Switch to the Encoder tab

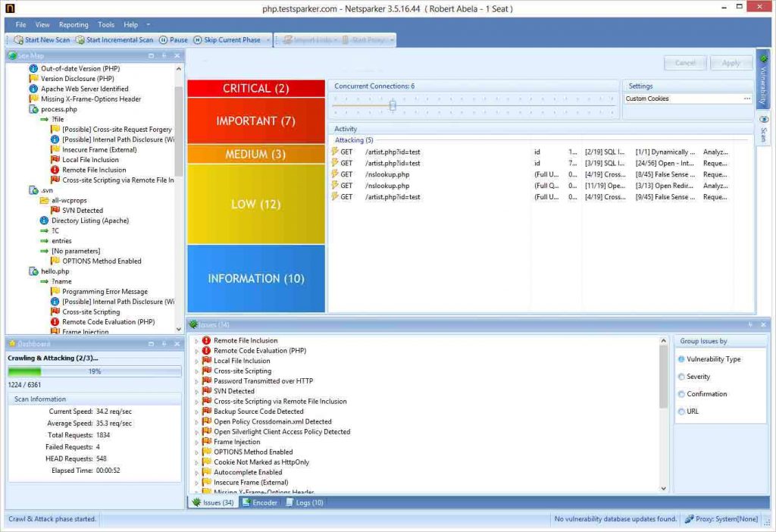click(260, 502)
